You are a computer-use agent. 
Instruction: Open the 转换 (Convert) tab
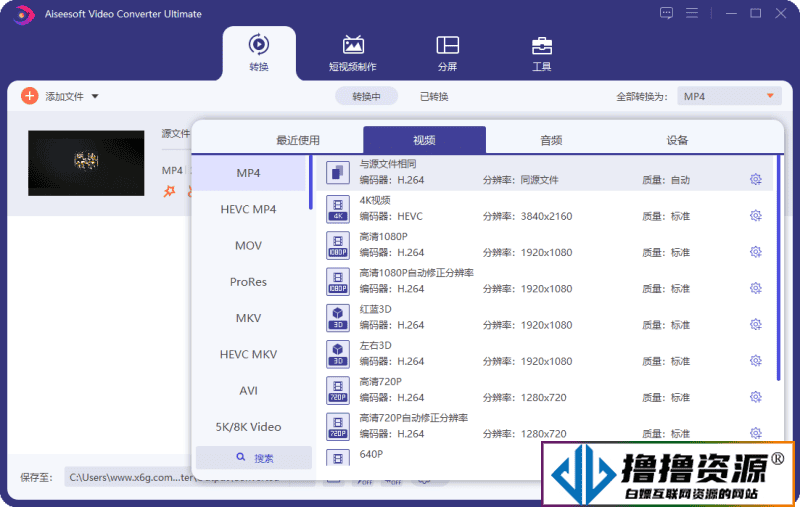(x=259, y=53)
